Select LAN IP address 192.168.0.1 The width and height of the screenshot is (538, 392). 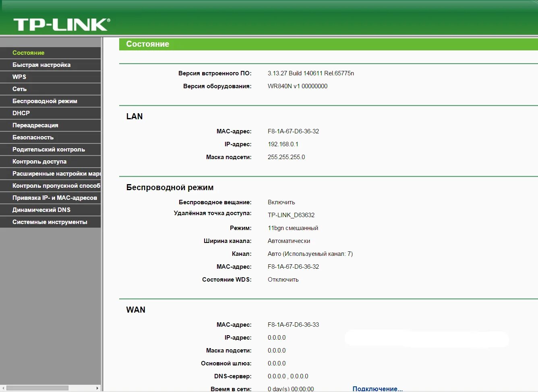(x=283, y=144)
